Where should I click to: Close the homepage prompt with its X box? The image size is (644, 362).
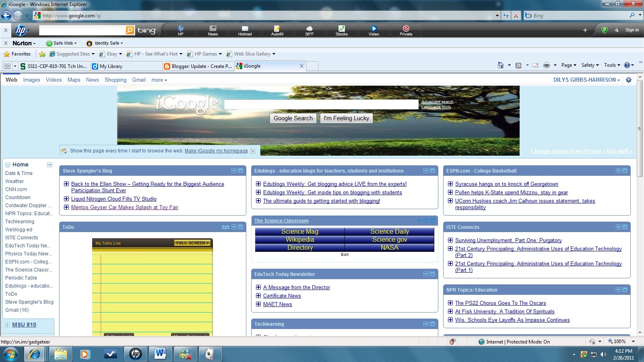pyautogui.click(x=253, y=151)
